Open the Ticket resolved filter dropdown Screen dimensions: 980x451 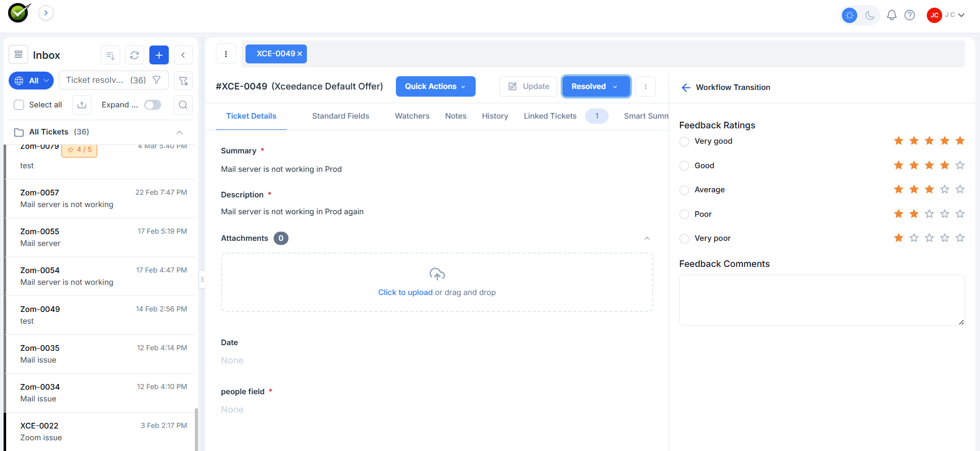(x=114, y=80)
